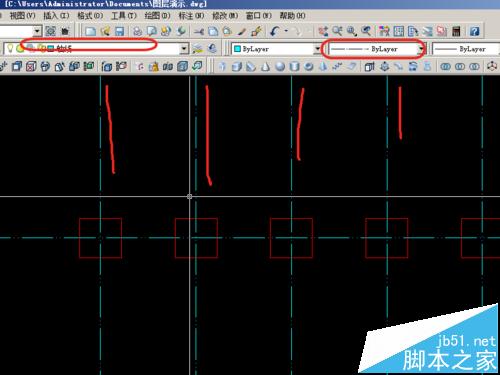Open the 绘图(D) menu
This screenshot has width=500, height=375.
coord(157,15)
